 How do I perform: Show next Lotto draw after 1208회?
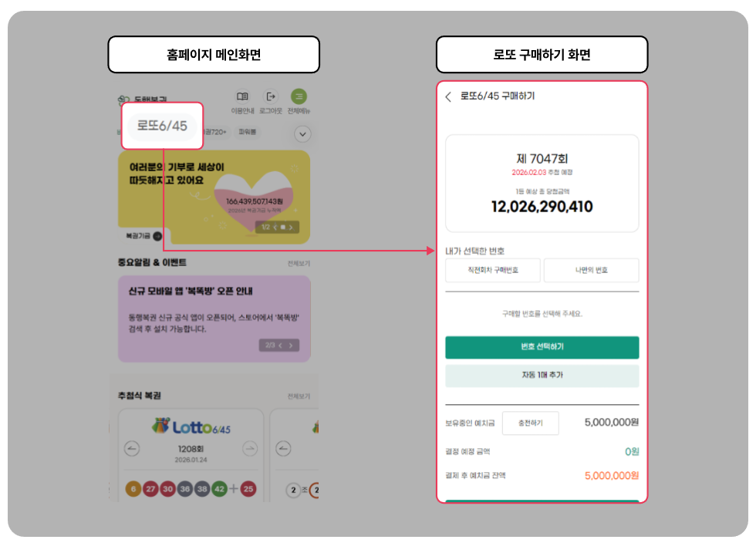tap(250, 448)
